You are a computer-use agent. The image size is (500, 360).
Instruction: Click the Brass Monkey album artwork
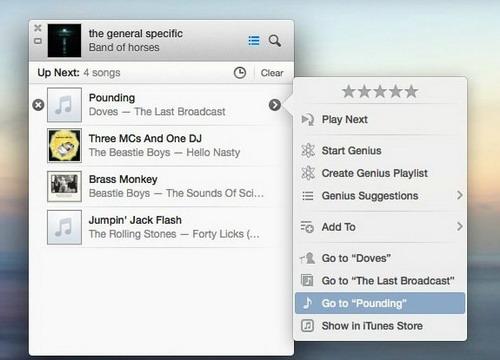click(64, 186)
